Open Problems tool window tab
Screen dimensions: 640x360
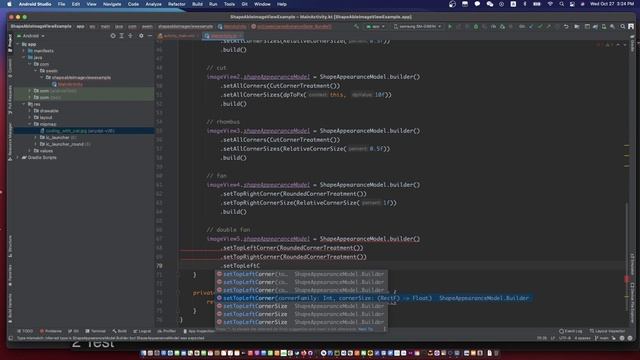tap(51, 331)
